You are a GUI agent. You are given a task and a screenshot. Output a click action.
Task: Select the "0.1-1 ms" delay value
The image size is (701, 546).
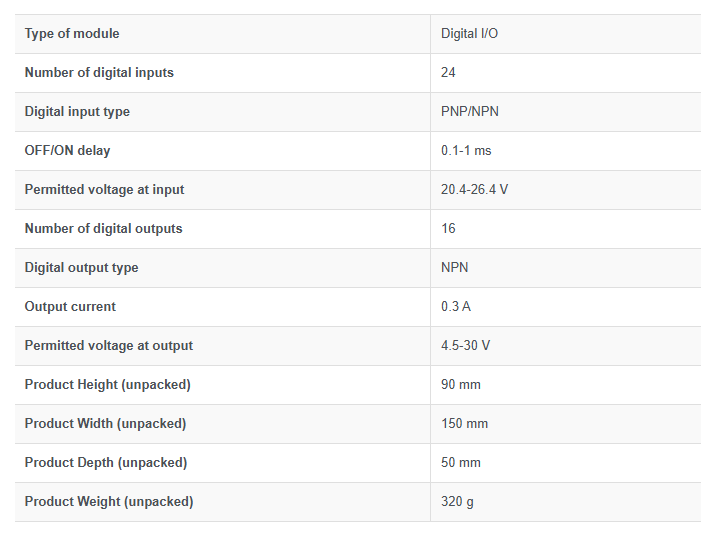[x=466, y=151]
